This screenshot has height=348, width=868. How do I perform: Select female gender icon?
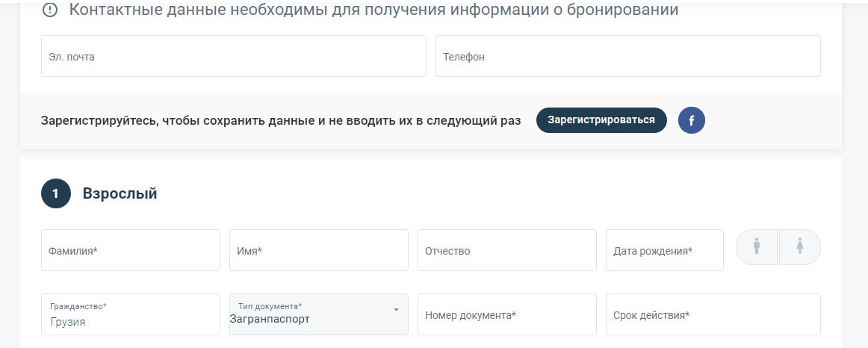[800, 246]
